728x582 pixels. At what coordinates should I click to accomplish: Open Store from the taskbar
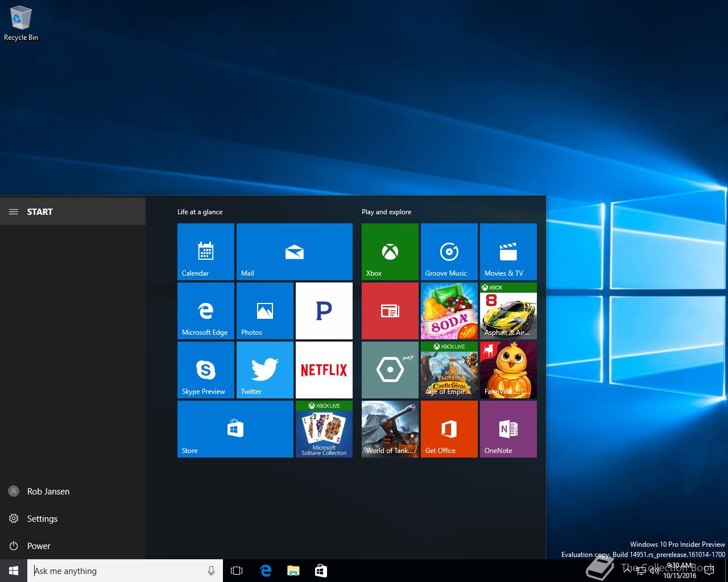point(321,571)
